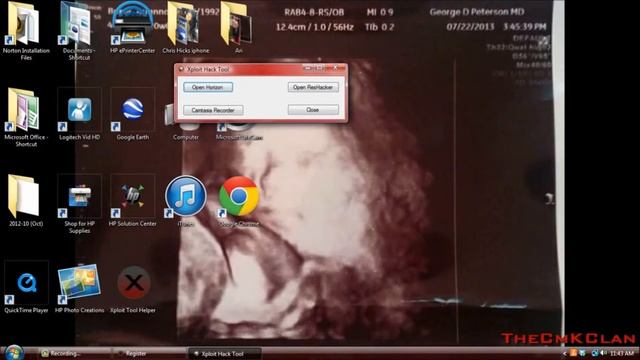Switch to the Recording... taskbar item

click(x=75, y=353)
